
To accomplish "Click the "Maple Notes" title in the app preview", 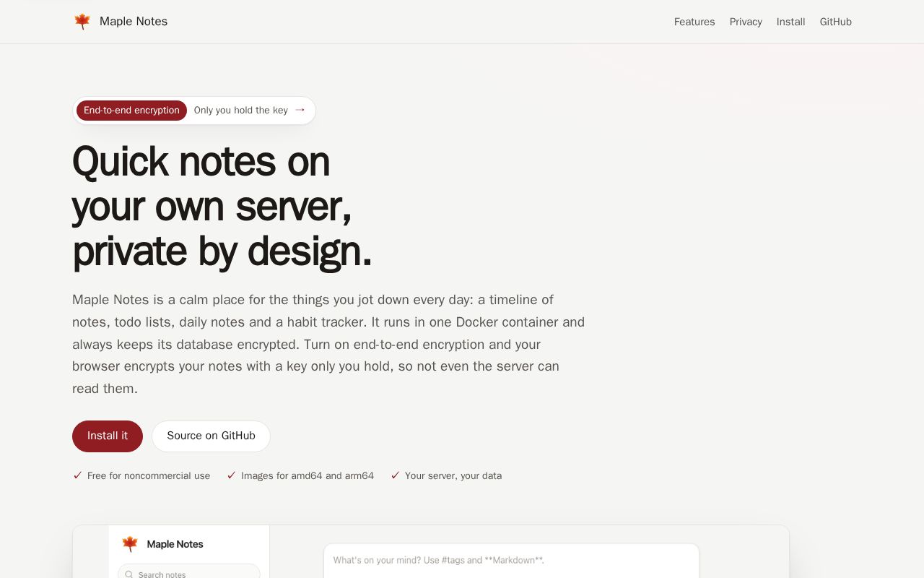I will (175, 544).
